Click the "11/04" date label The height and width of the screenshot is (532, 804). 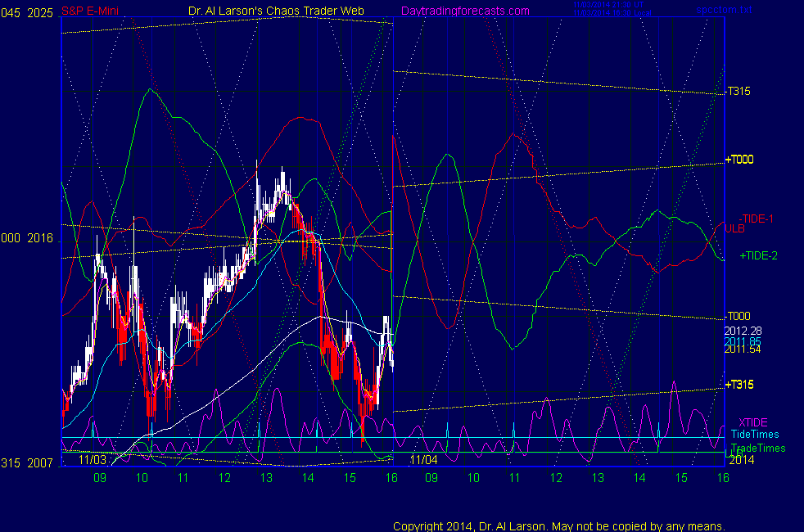pos(423,460)
